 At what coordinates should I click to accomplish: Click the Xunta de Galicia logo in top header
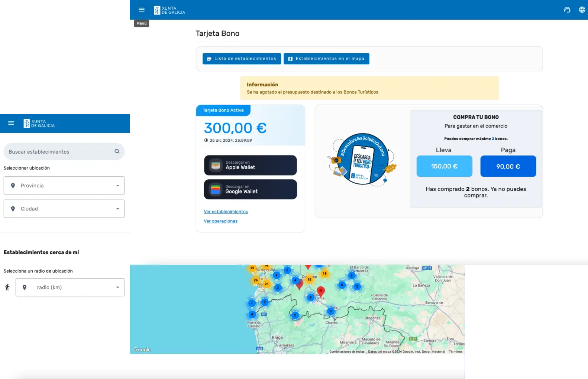(169, 10)
